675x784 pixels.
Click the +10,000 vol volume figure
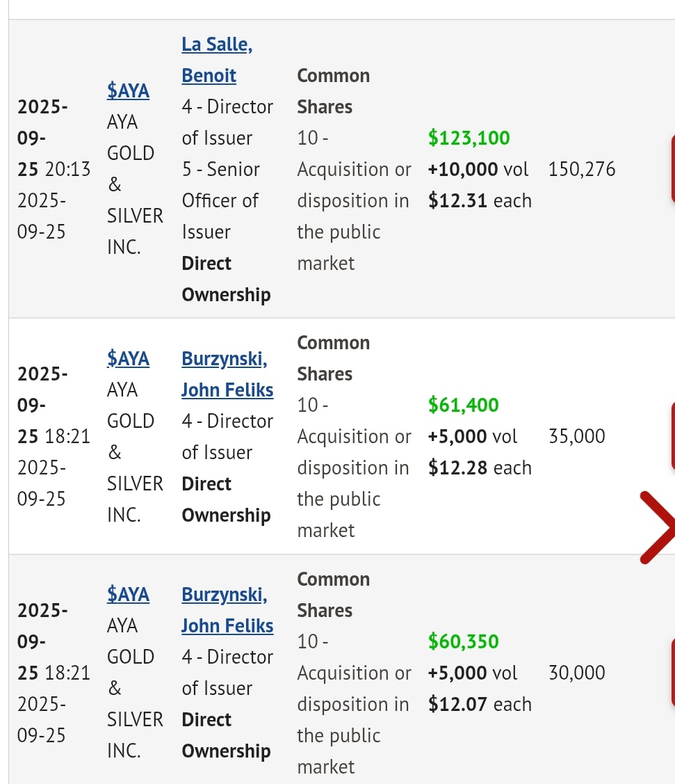point(478,169)
